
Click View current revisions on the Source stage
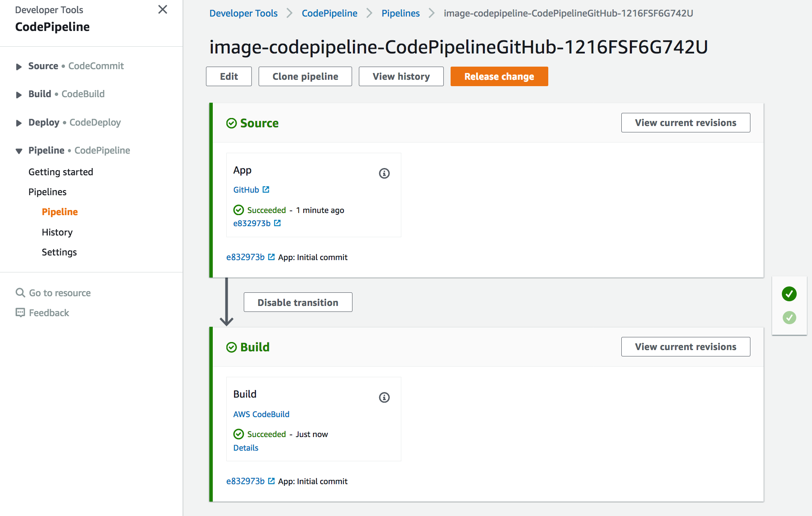(685, 123)
